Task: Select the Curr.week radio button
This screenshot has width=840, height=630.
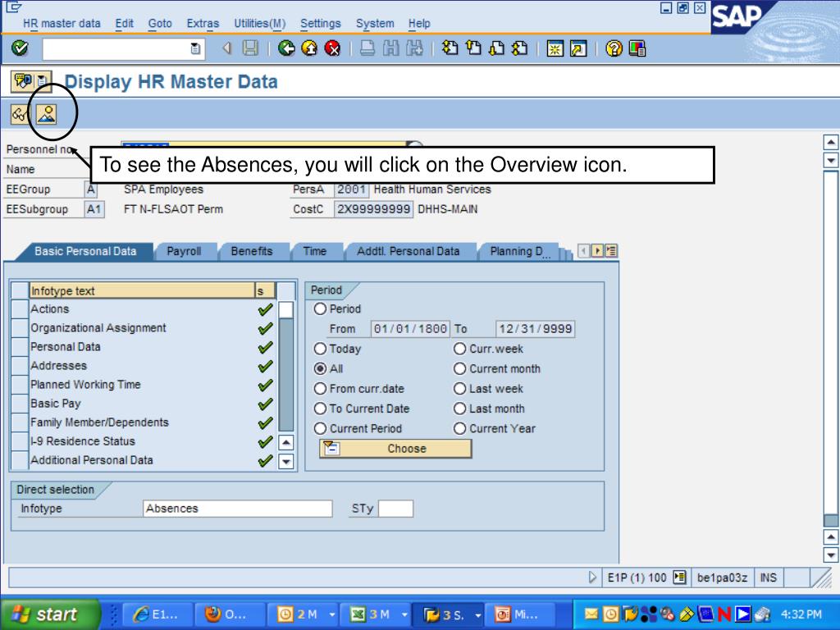Action: pyautogui.click(x=459, y=349)
